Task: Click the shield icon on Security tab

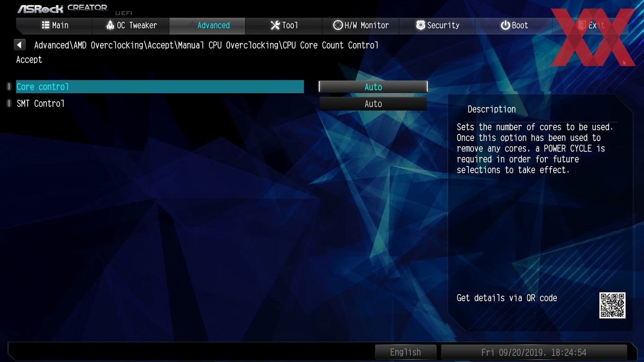Action: coord(420,25)
